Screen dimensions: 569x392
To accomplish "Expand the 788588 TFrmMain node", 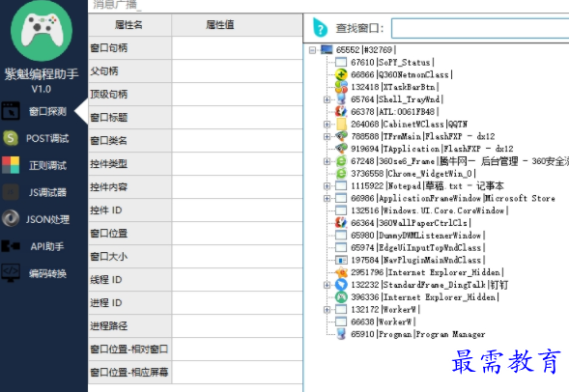I will point(327,136).
